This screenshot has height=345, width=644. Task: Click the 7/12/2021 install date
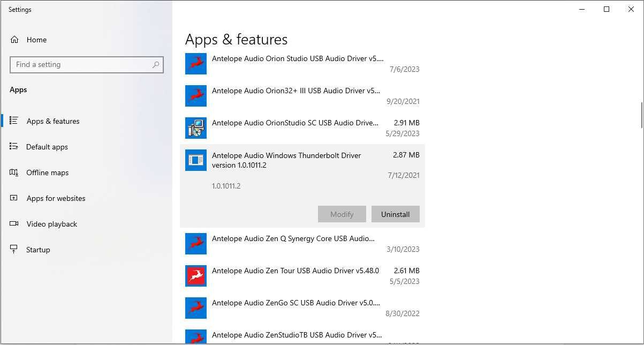point(404,175)
